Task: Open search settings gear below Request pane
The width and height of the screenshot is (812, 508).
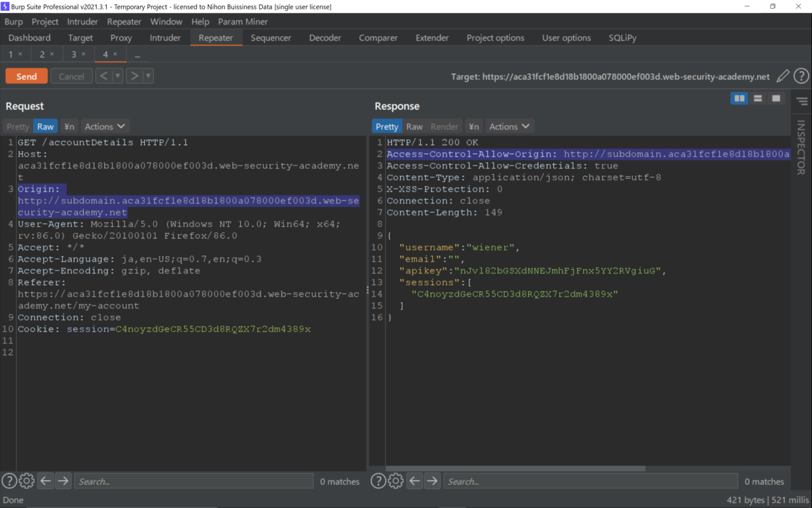Action: pos(26,482)
